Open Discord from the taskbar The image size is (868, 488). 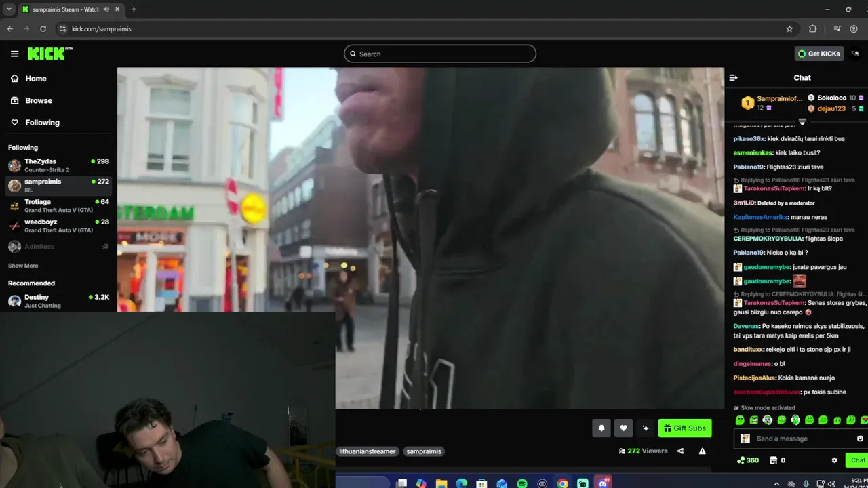click(x=603, y=483)
